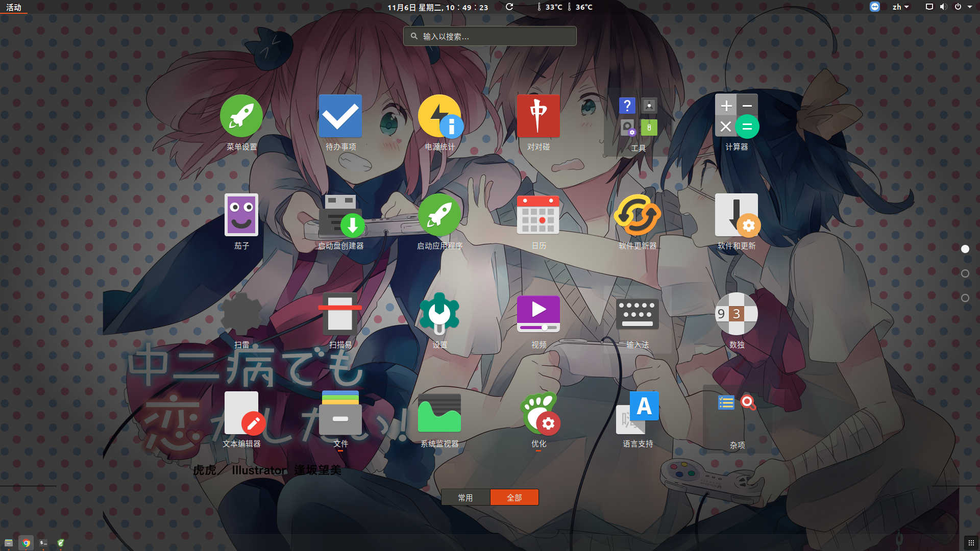Viewport: 980px width, 551px height.
Task: Open the 文件 file manager
Action: click(x=340, y=420)
